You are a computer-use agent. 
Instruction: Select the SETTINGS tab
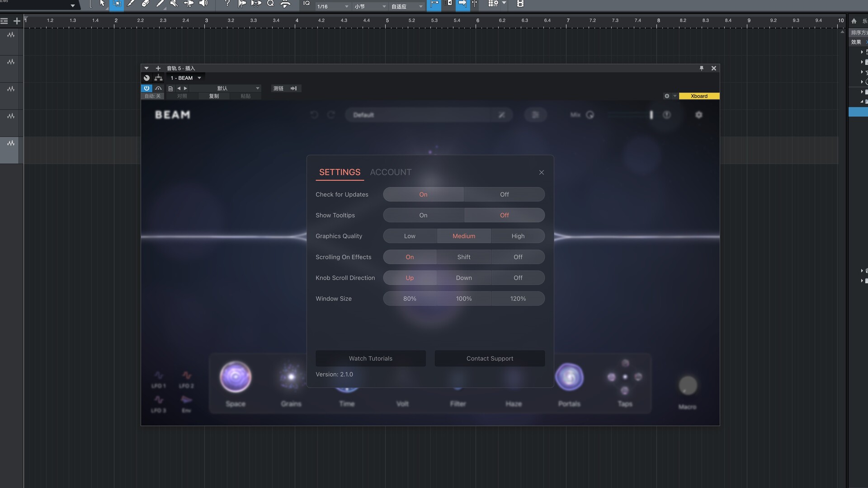click(x=340, y=172)
